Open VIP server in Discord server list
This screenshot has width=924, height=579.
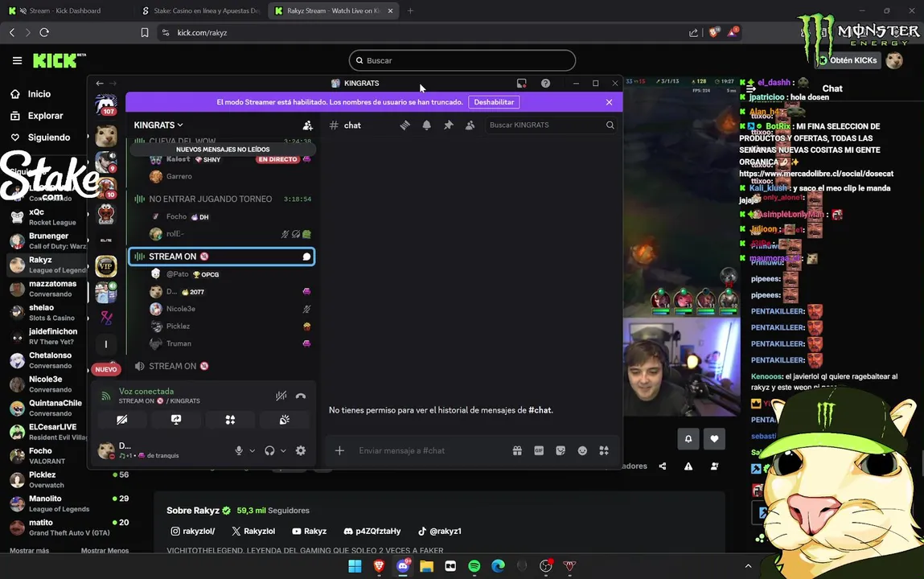tap(106, 266)
